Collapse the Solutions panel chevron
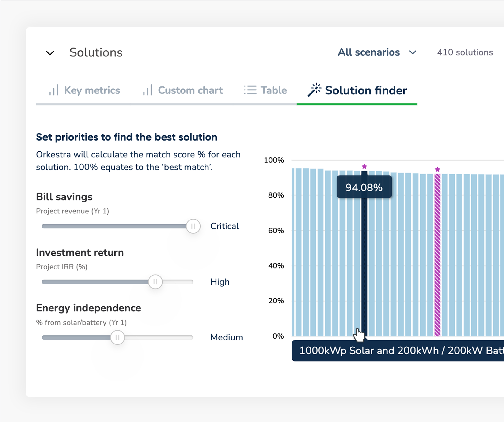 [x=50, y=53]
